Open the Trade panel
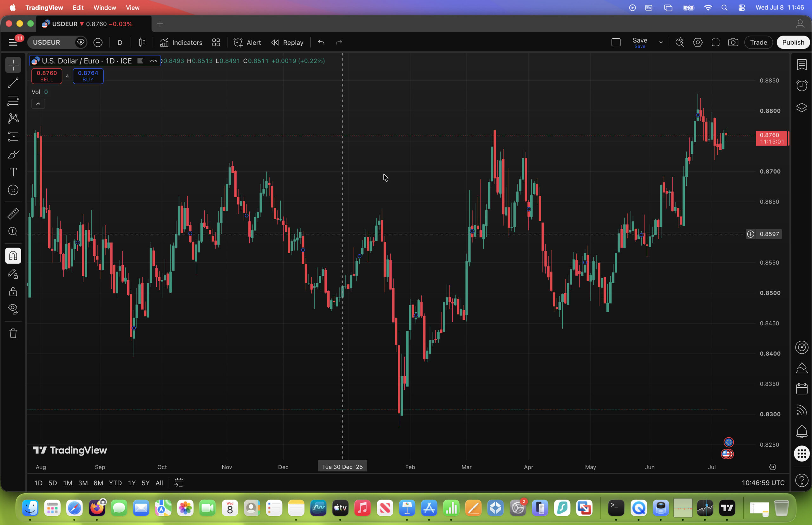 click(x=758, y=42)
